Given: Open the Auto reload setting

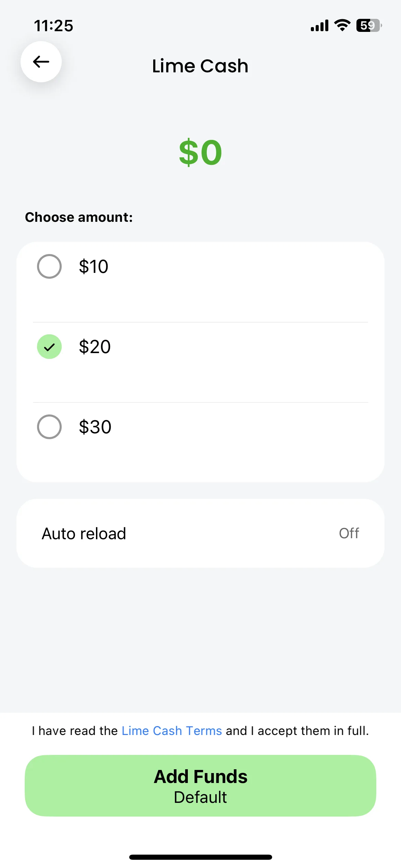Looking at the screenshot, I should pos(200,533).
